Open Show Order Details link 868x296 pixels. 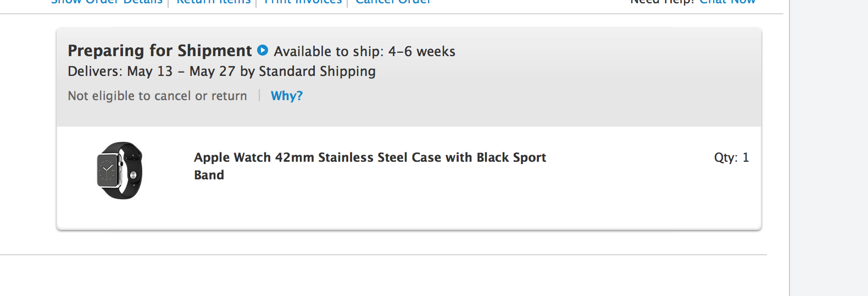point(107,2)
